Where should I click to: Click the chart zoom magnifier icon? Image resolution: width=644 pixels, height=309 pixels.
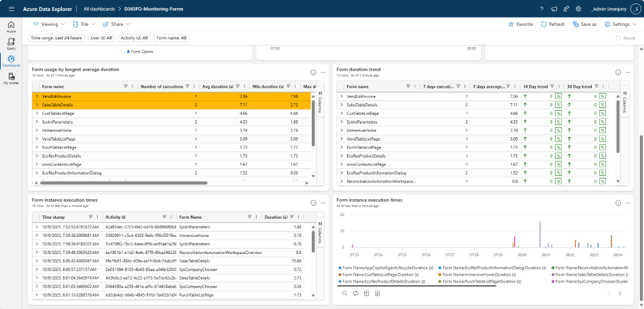click(x=345, y=293)
